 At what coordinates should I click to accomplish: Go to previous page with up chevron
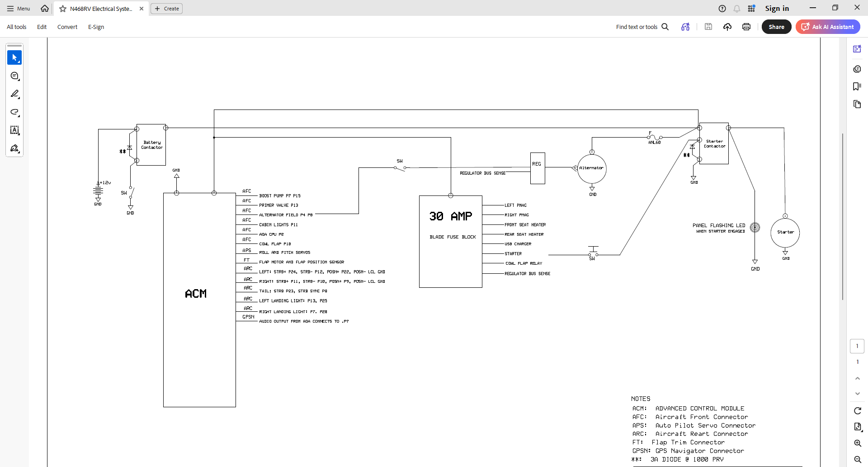pos(857,378)
